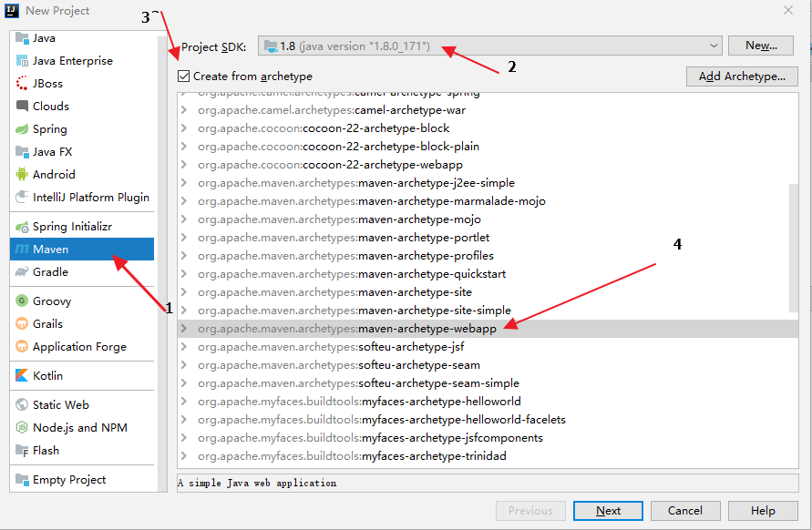812x530 pixels.
Task: Click the disabled Previous button
Action: [x=530, y=510]
